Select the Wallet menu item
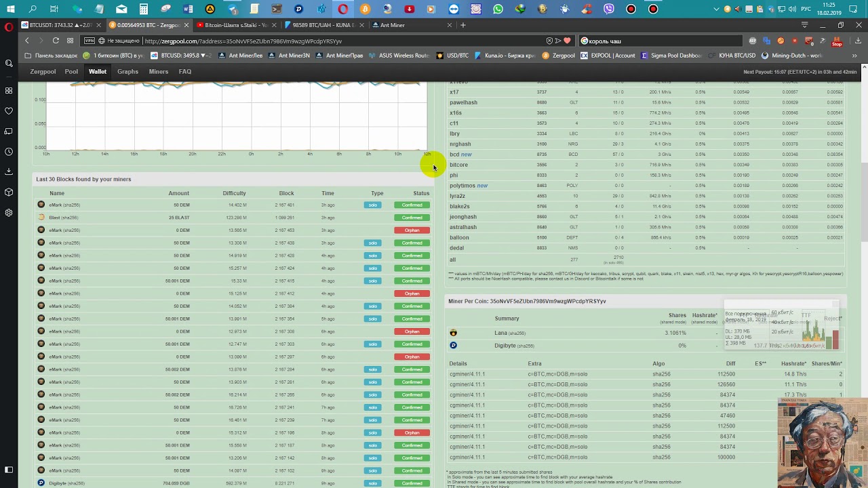 pos(98,71)
